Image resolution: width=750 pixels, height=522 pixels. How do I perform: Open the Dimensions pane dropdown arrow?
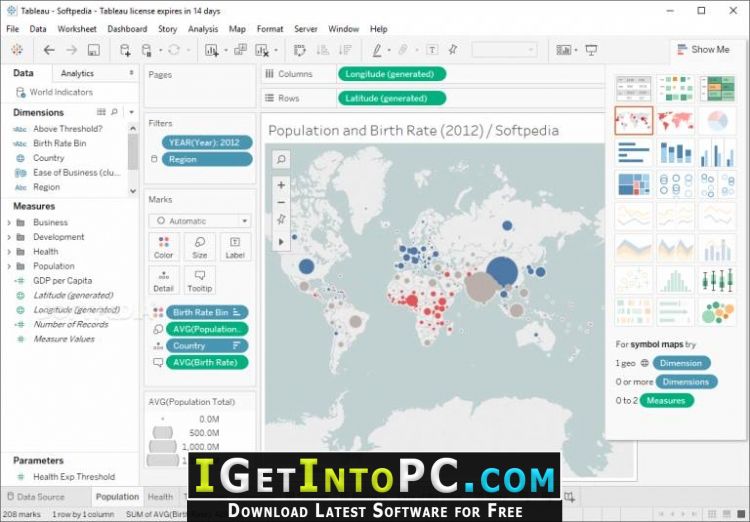[x=131, y=112]
